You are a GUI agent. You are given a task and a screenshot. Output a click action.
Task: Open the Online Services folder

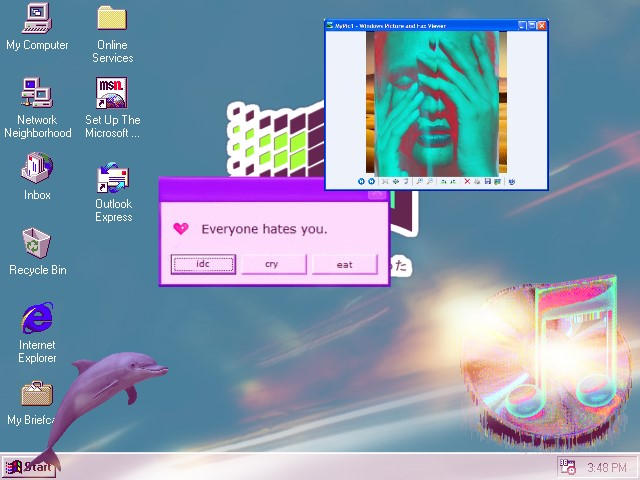pyautogui.click(x=112, y=33)
